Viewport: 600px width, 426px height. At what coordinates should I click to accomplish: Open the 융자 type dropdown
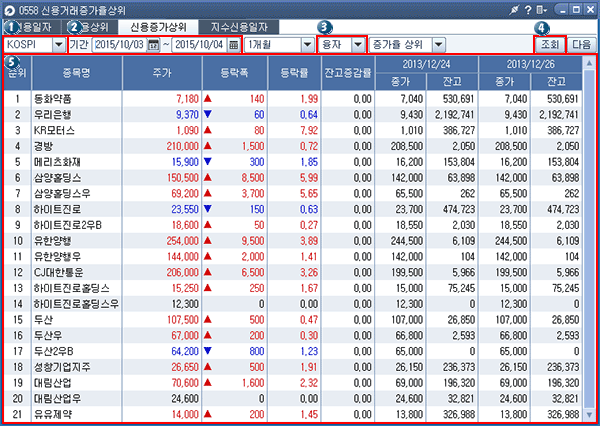tap(358, 45)
